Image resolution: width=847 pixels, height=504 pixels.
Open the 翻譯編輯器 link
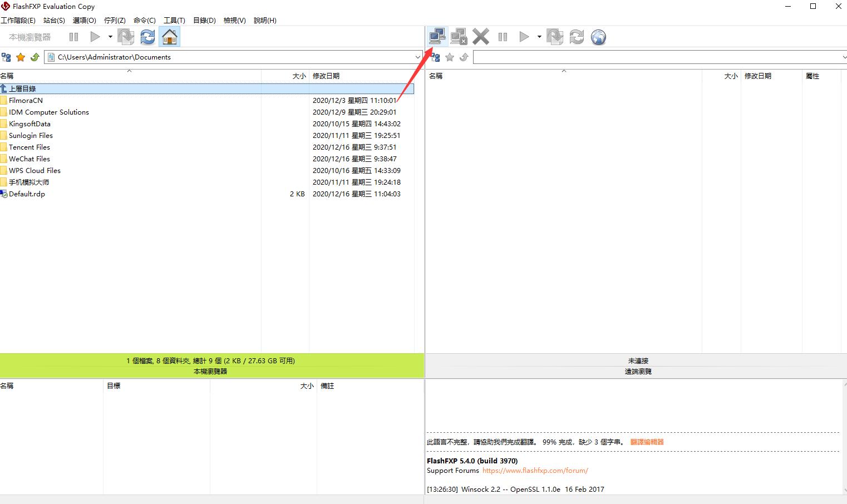tap(647, 442)
